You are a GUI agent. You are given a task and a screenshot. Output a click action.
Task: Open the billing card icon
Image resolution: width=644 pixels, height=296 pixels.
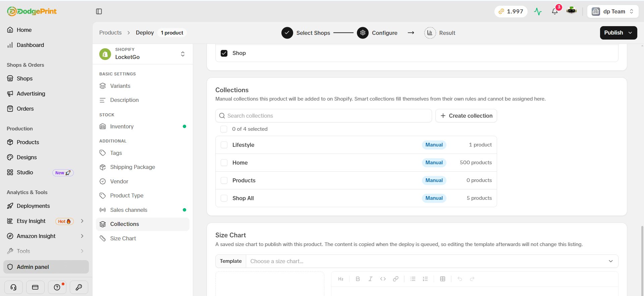pyautogui.click(x=35, y=287)
